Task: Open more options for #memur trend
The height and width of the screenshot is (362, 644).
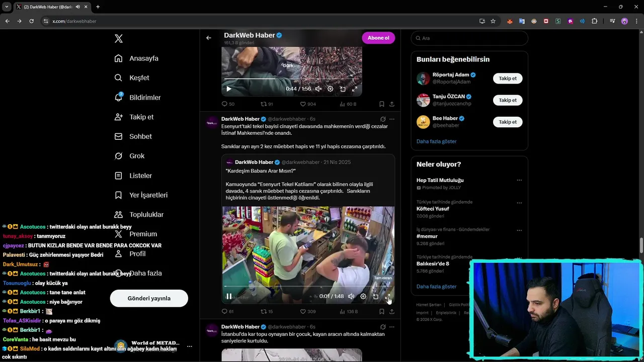Action: pyautogui.click(x=519, y=231)
